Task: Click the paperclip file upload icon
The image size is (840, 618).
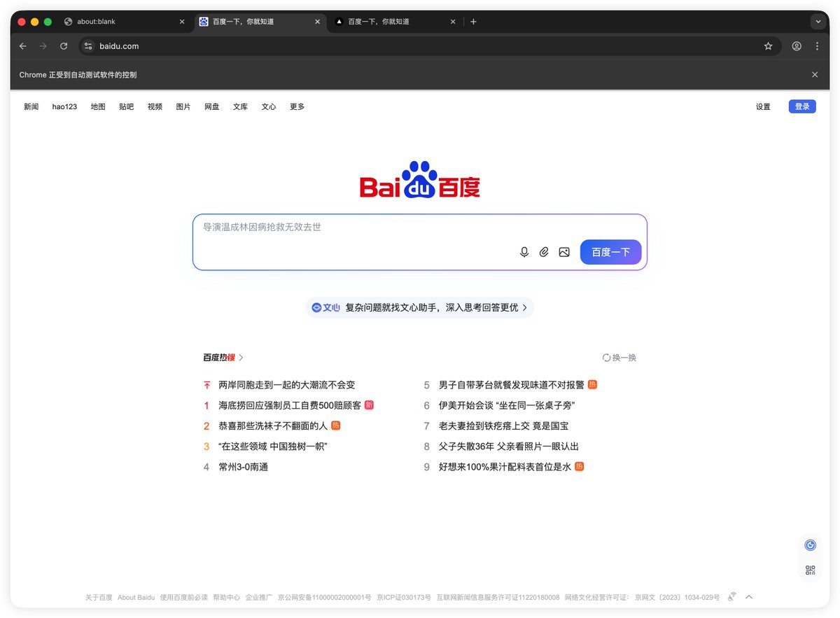Action: click(544, 252)
